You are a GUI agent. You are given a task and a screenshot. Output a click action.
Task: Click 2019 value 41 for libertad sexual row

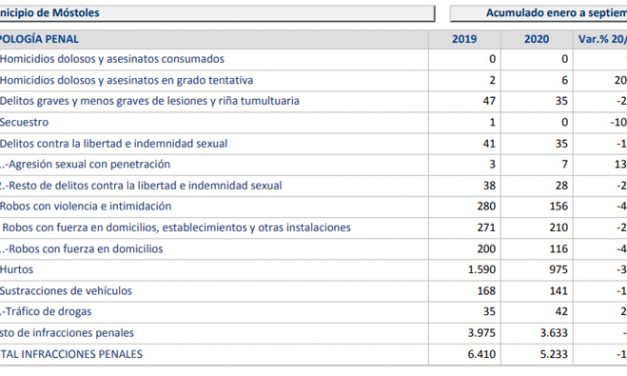click(489, 144)
